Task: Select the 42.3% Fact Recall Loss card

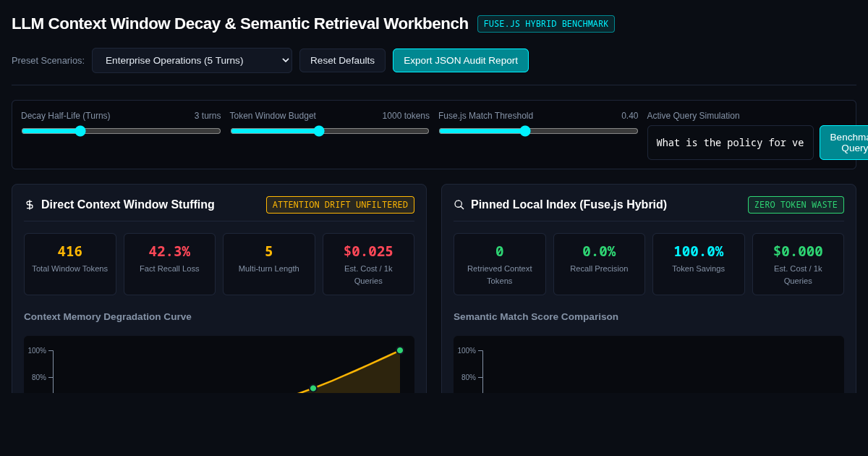Action: (x=169, y=264)
